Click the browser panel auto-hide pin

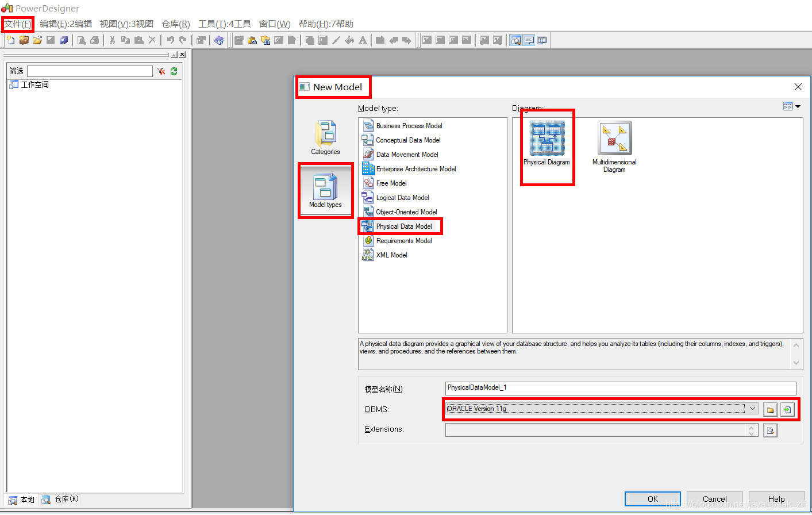pyautogui.click(x=174, y=55)
